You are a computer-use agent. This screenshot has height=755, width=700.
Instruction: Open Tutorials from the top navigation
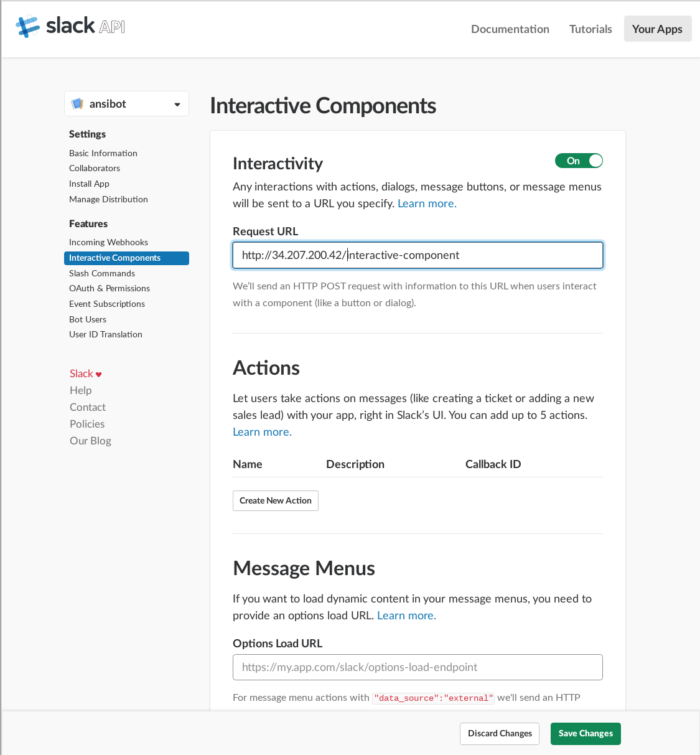click(590, 29)
